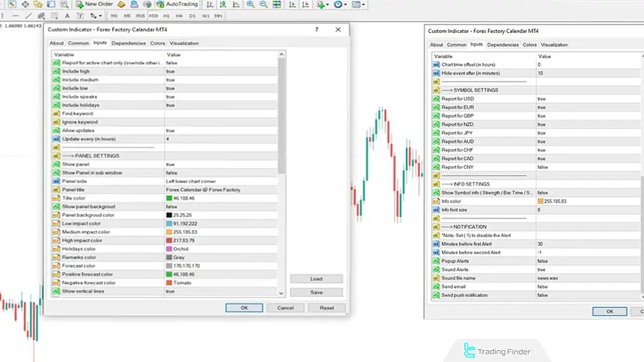Select the trendline drawing tool
644x362 pixels.
pyautogui.click(x=28, y=16)
